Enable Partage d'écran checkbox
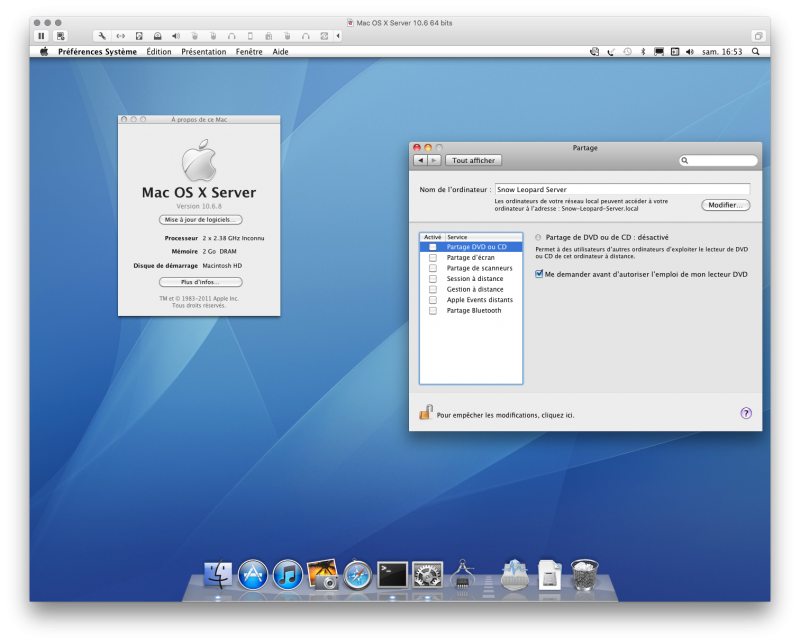Image resolution: width=800 pixels, height=644 pixels. [433, 258]
